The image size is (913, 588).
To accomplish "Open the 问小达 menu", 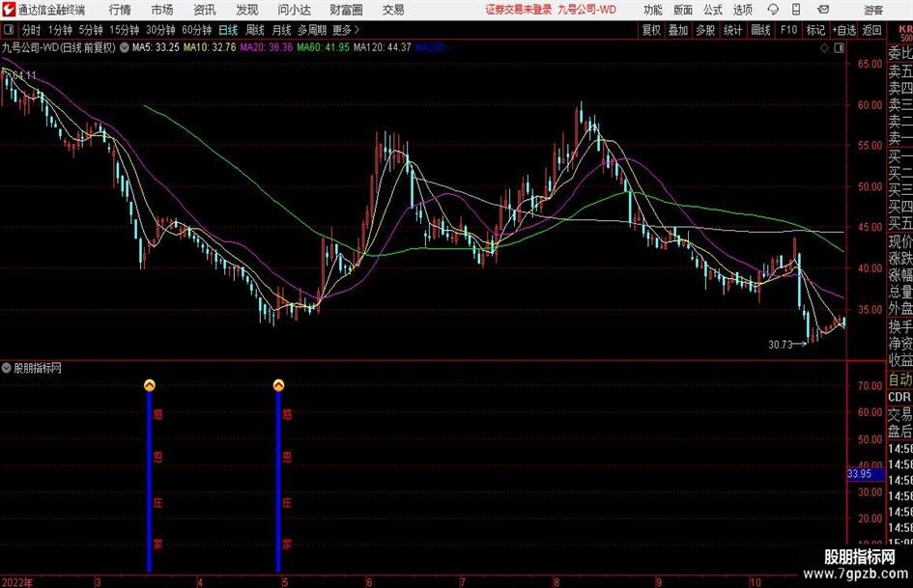I will (x=294, y=10).
